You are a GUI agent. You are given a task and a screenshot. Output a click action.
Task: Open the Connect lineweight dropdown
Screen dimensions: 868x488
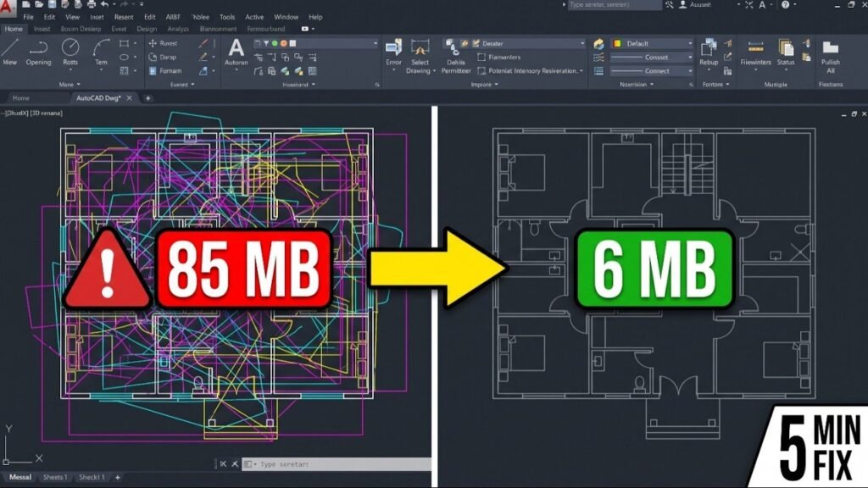(x=652, y=71)
